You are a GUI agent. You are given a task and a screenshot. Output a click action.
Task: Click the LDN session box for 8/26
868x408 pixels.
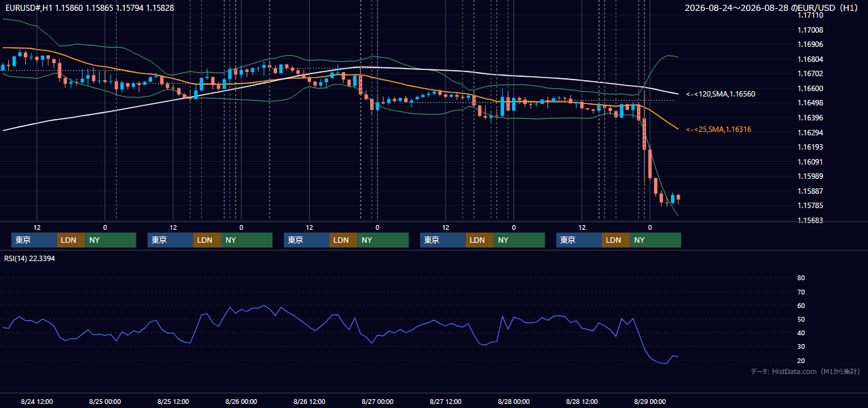click(x=343, y=240)
